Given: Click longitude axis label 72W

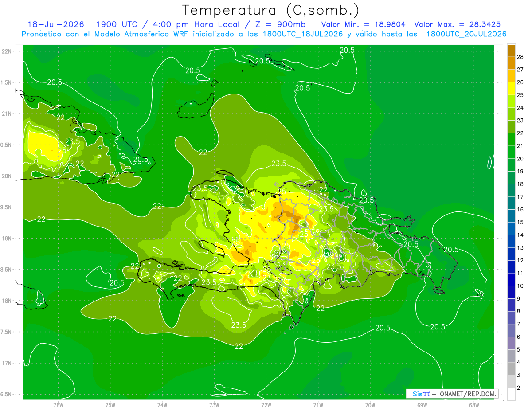Looking at the screenshot, I should pyautogui.click(x=266, y=405).
